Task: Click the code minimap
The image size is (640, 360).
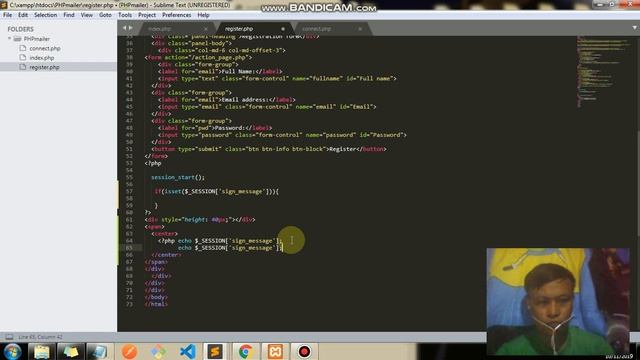Action: [x=602, y=71]
